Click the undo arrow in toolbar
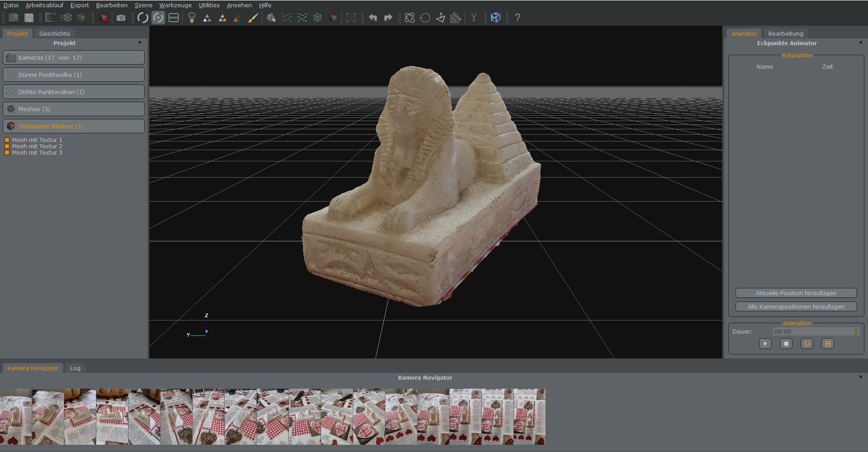Screen dimensions: 868x452 (x=373, y=18)
